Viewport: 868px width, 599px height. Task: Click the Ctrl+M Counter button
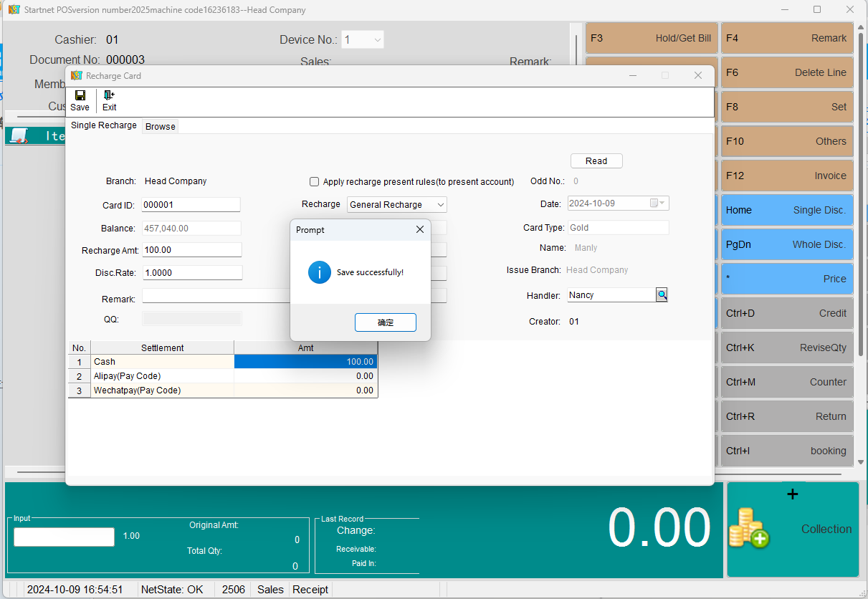pyautogui.click(x=787, y=382)
